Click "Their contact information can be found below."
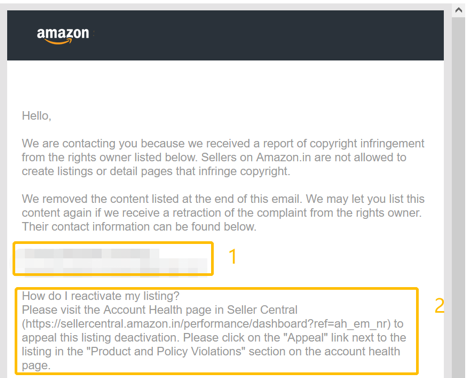Image resolution: width=467 pixels, height=378 pixels. click(139, 227)
